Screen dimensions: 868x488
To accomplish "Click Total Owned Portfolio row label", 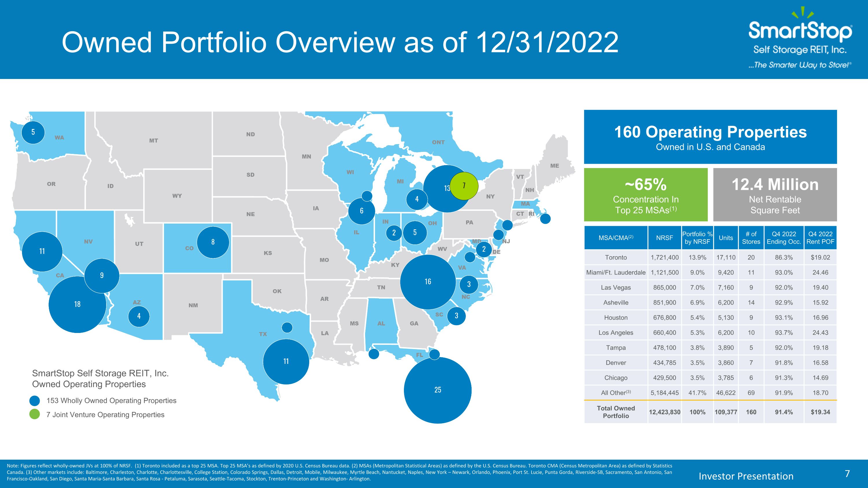I will pos(616,412).
